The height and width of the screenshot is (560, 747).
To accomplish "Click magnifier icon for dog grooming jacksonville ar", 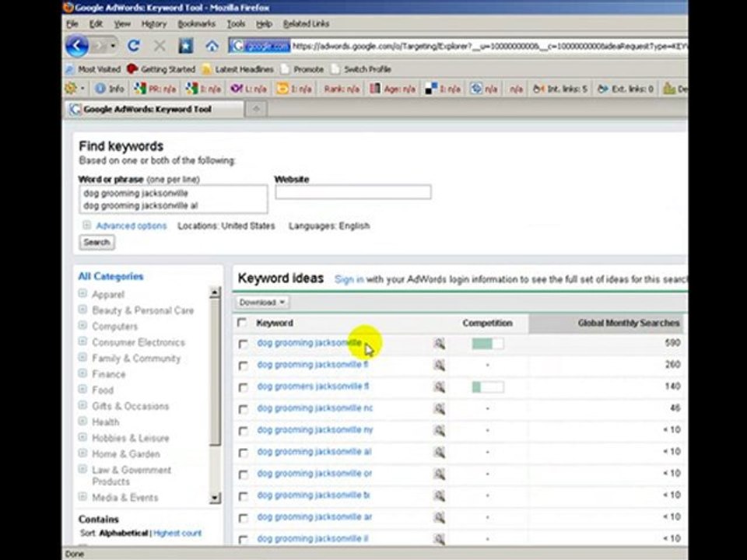I will pos(439,517).
